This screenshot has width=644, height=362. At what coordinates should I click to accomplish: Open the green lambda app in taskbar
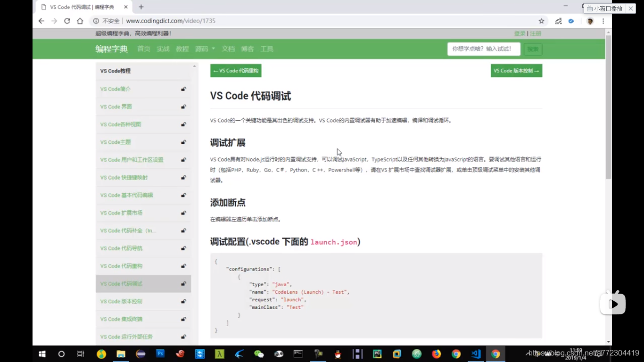(219, 354)
